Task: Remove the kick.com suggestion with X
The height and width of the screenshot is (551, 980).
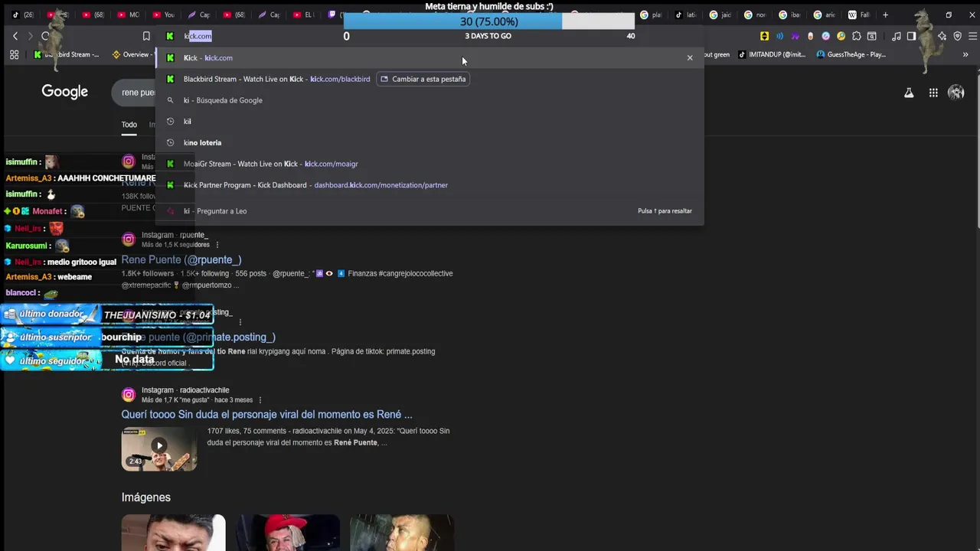Action: (690, 57)
